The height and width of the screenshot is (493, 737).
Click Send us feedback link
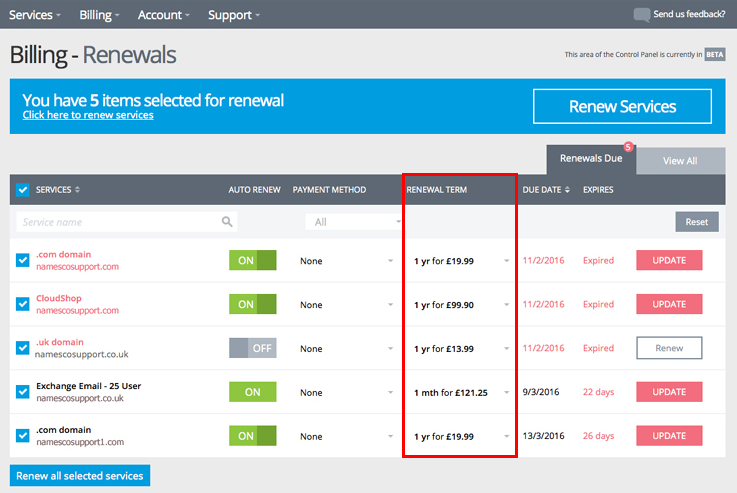pyautogui.click(x=689, y=15)
